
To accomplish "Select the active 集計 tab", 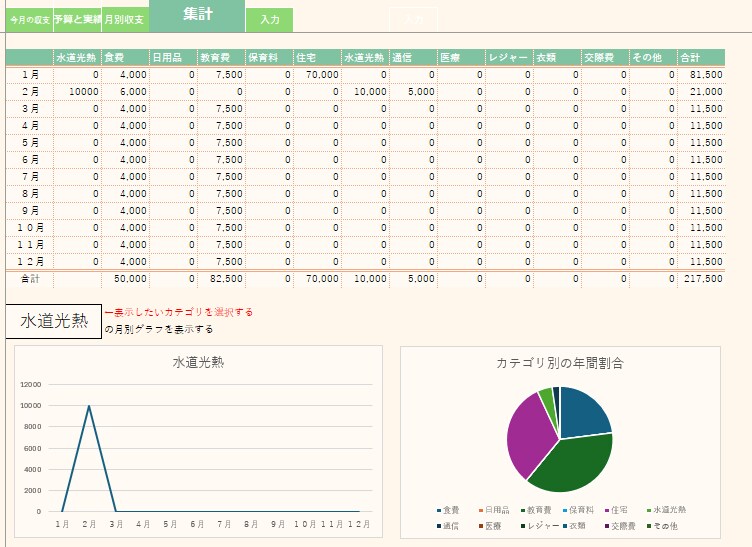I will click(x=197, y=15).
